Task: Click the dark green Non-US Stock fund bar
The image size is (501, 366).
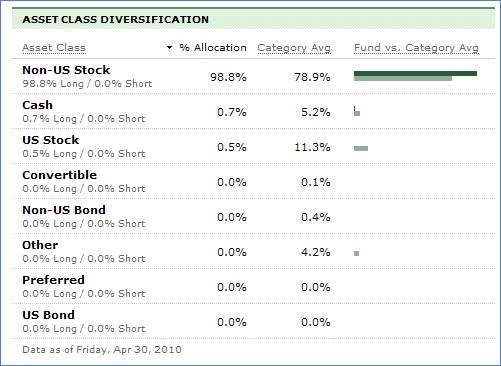Action: [415, 73]
